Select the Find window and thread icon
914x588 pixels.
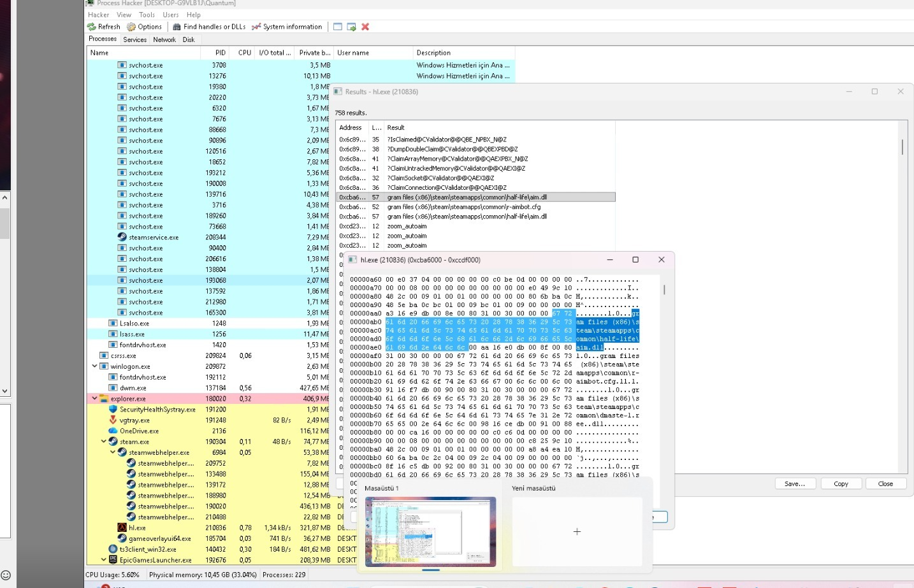click(x=351, y=27)
